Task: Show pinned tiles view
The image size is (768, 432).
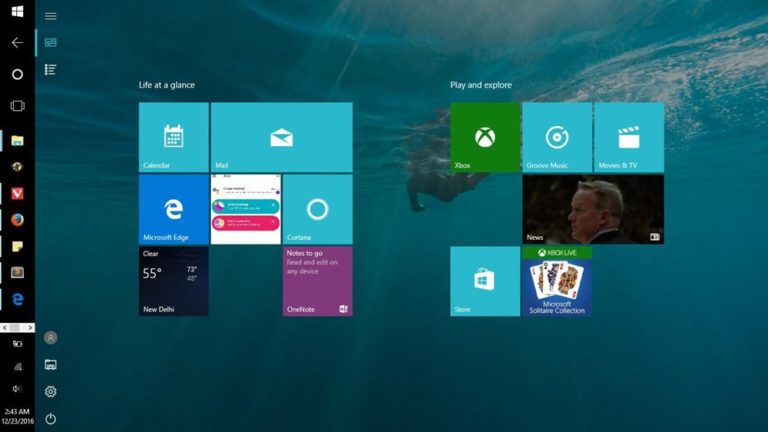Action: tap(50, 43)
